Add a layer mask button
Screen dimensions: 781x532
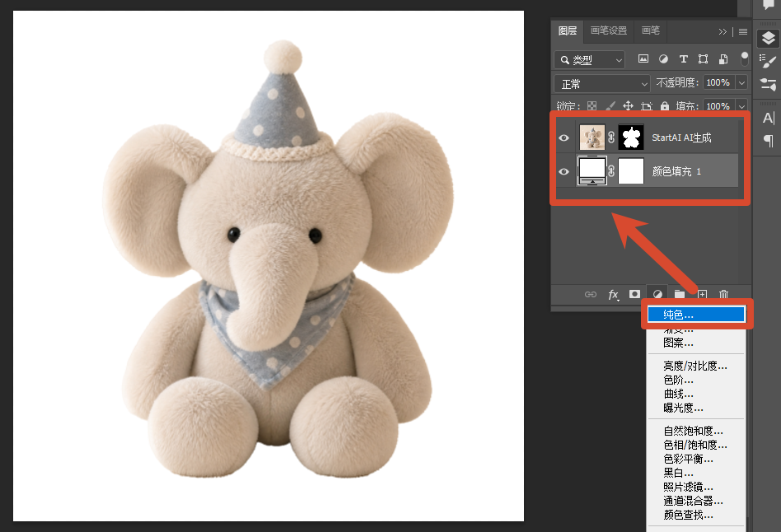[x=634, y=294]
